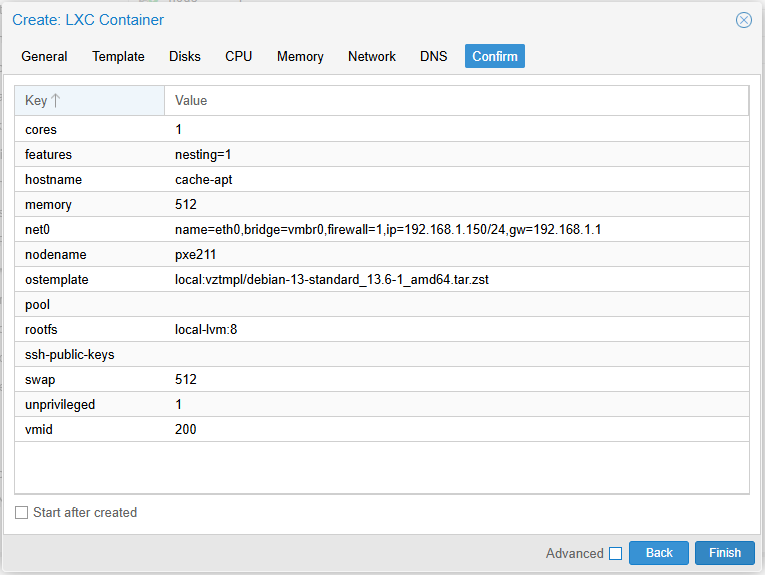Toggle the Advanced checkbox
The width and height of the screenshot is (765, 575).
coord(616,554)
